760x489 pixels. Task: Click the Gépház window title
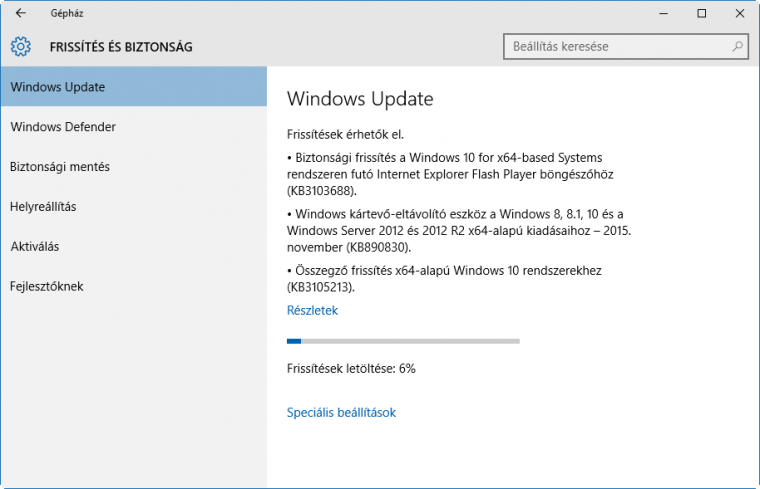pos(67,14)
